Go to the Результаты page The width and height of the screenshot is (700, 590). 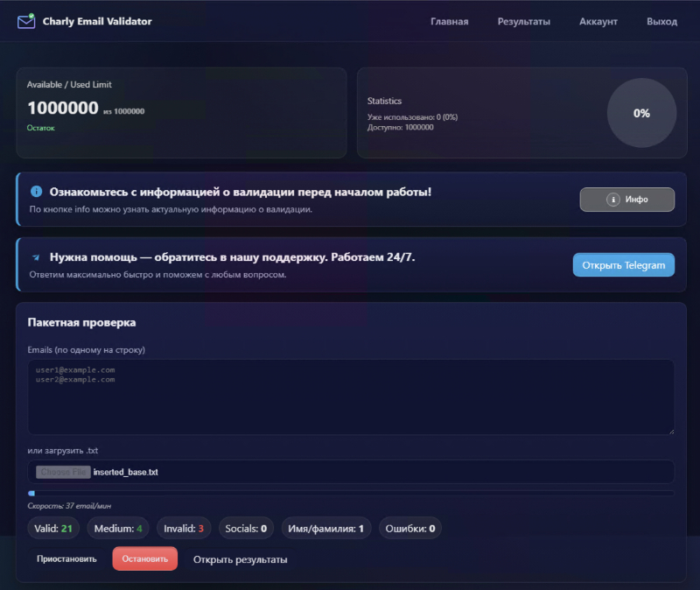click(x=523, y=22)
